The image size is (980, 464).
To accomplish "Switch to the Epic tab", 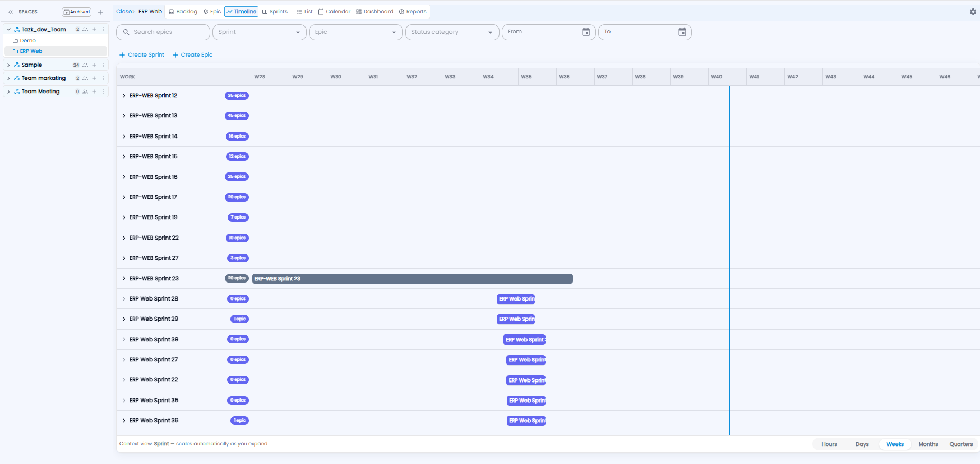I will [212, 12].
